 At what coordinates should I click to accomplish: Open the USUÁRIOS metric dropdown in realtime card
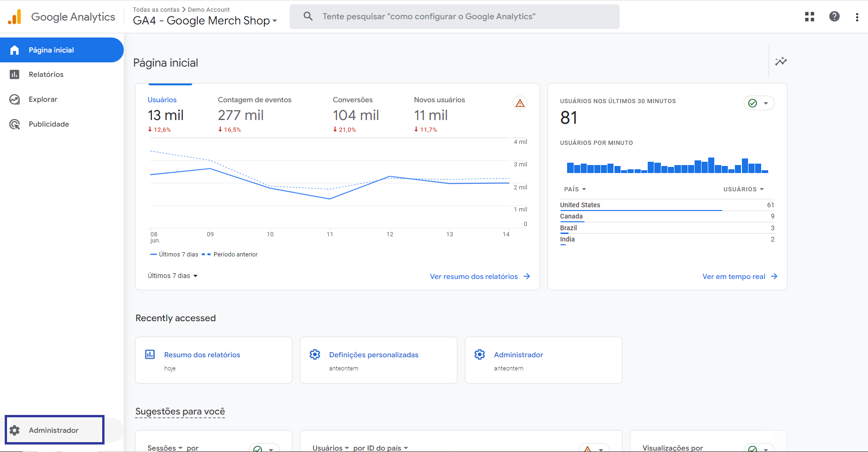pyautogui.click(x=743, y=189)
